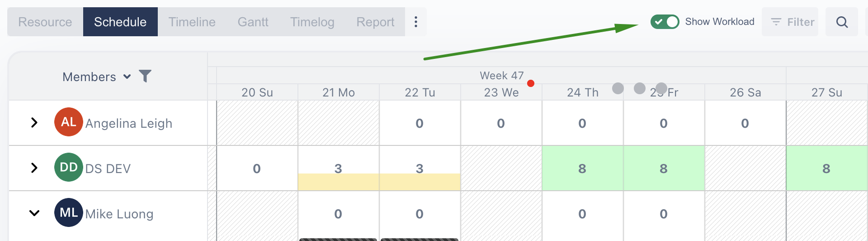This screenshot has width=868, height=241.
Task: Click the funnel filter icon beside Members
Action: pyautogui.click(x=145, y=76)
